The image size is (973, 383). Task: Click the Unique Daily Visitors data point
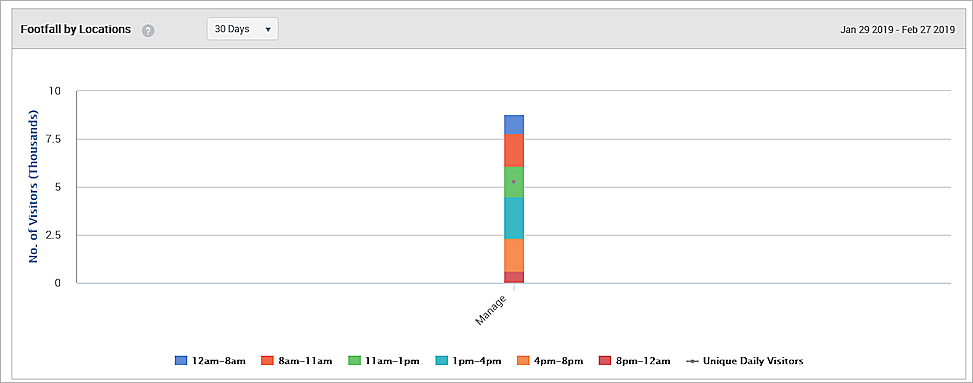point(514,181)
